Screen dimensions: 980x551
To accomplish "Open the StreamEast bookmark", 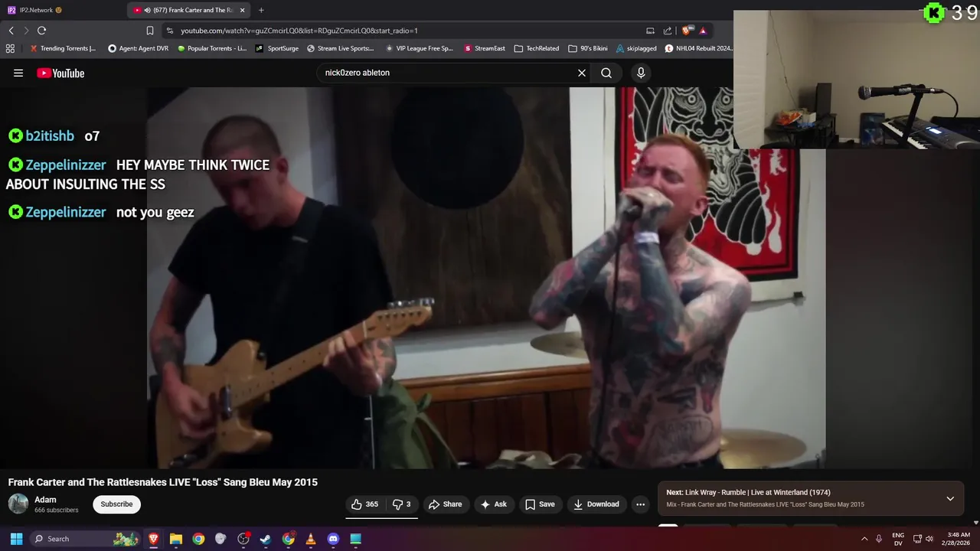I will [x=484, y=48].
